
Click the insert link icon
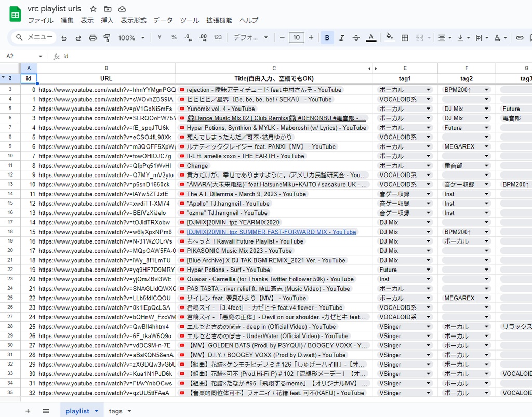coord(520,37)
